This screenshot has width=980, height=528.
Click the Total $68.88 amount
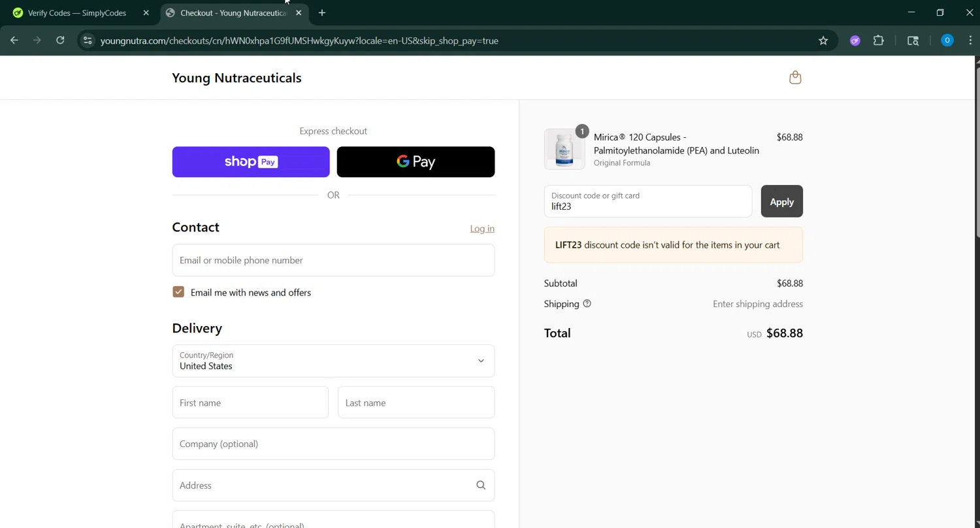coord(785,333)
